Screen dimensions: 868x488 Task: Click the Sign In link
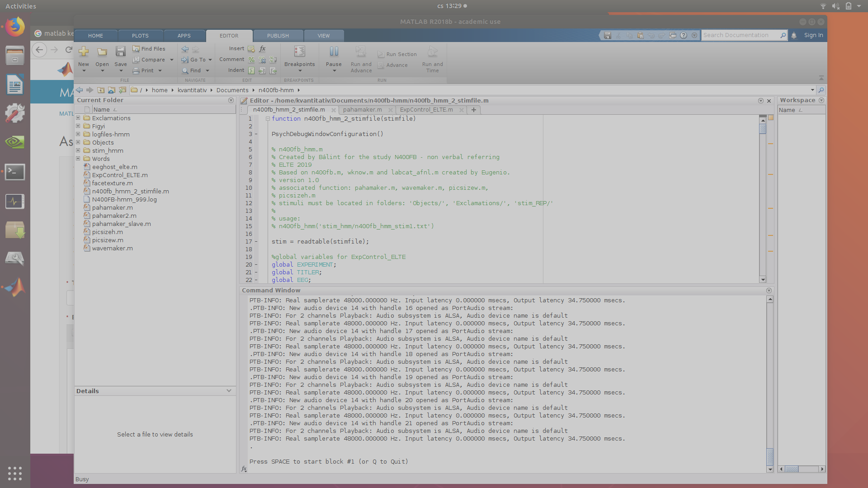click(x=813, y=35)
